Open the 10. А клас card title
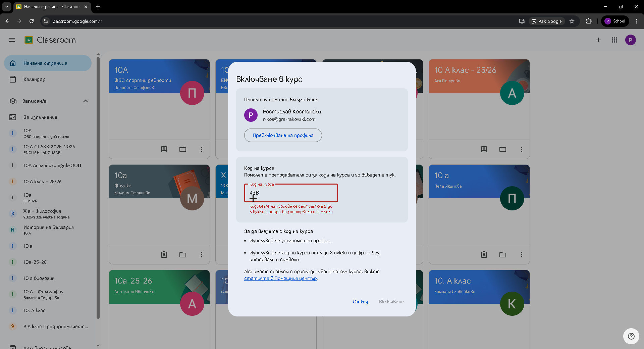This screenshot has width=644, height=349. tap(452, 281)
